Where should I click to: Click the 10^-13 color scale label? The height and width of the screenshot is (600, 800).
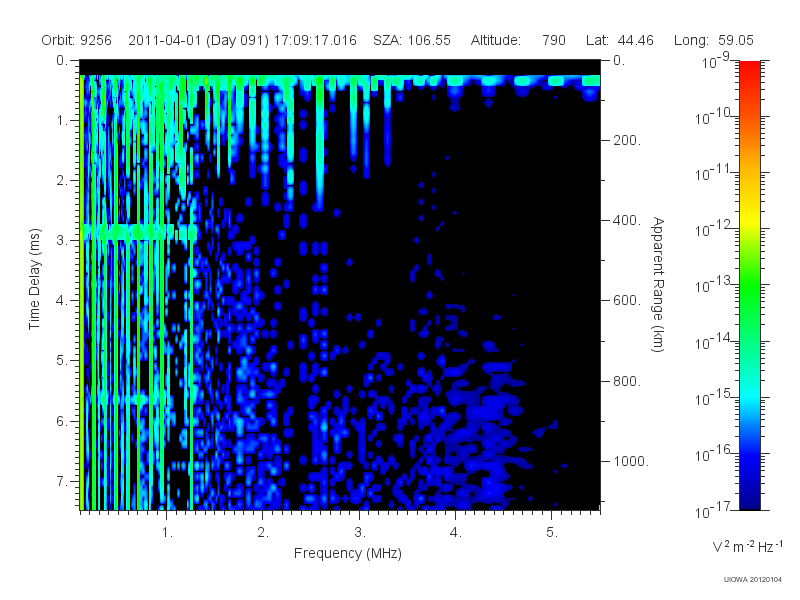click(x=714, y=285)
